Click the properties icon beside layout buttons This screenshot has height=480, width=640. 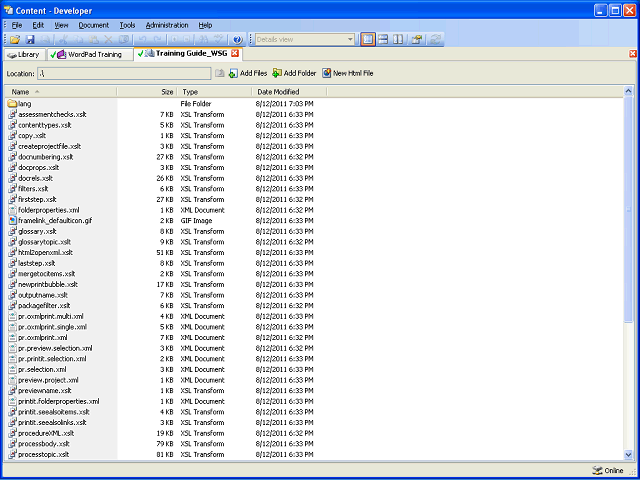click(x=416, y=40)
